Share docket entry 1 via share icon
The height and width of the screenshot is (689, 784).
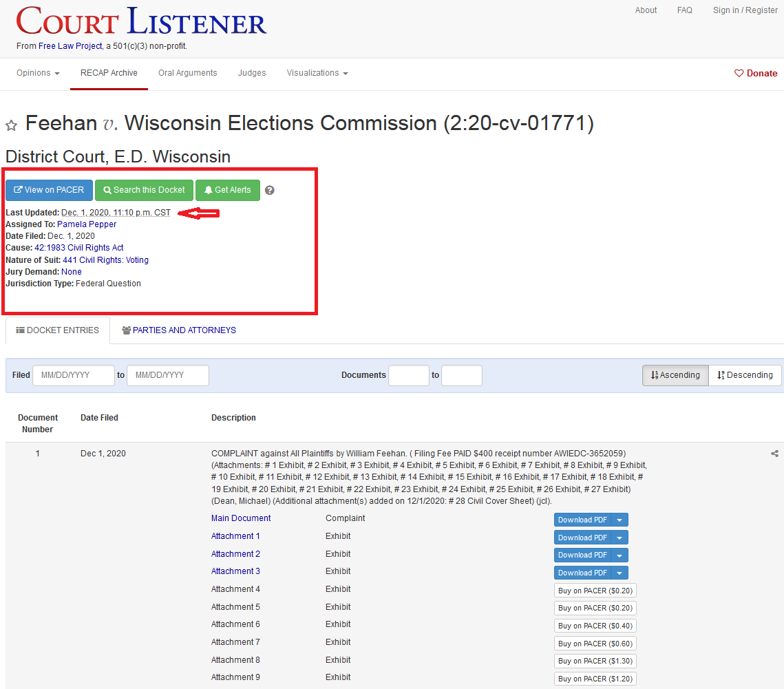774,454
